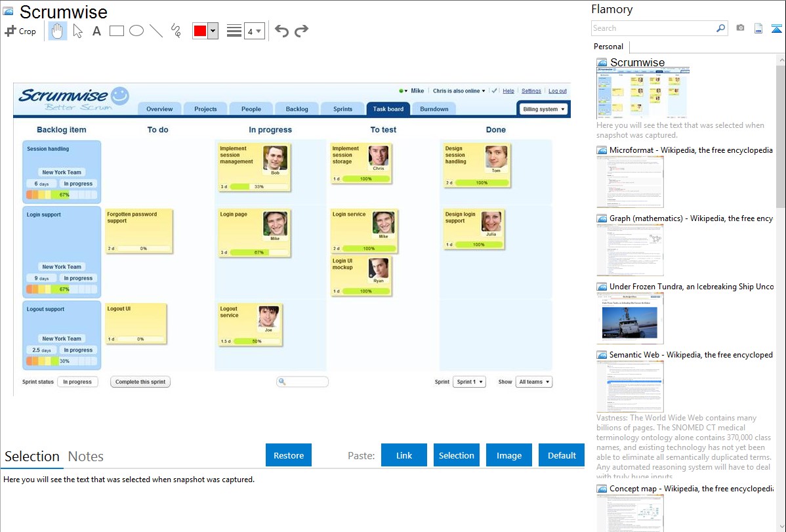Viewport: 786px width, 532px height.
Task: Click the Restore button
Action: [289, 455]
